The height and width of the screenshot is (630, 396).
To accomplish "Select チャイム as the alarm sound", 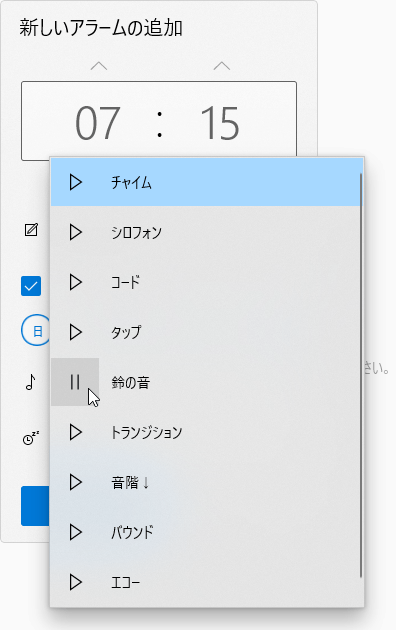I will pyautogui.click(x=206, y=182).
